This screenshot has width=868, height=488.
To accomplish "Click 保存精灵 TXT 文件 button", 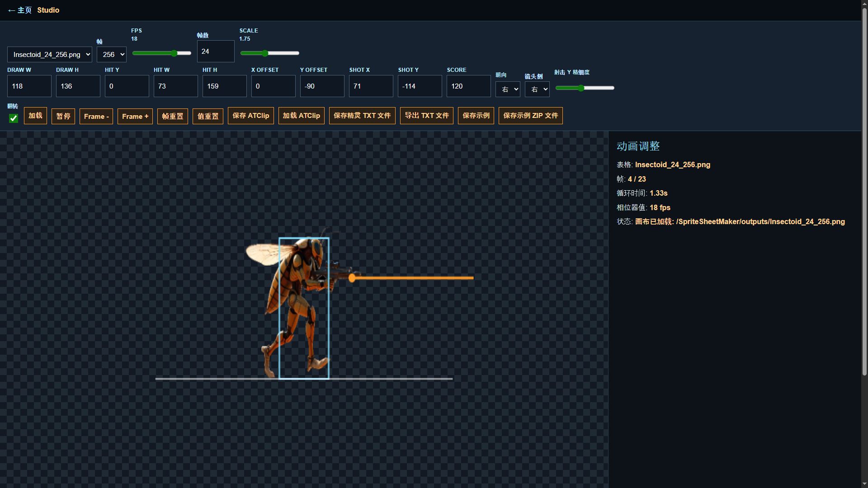I will (x=362, y=116).
